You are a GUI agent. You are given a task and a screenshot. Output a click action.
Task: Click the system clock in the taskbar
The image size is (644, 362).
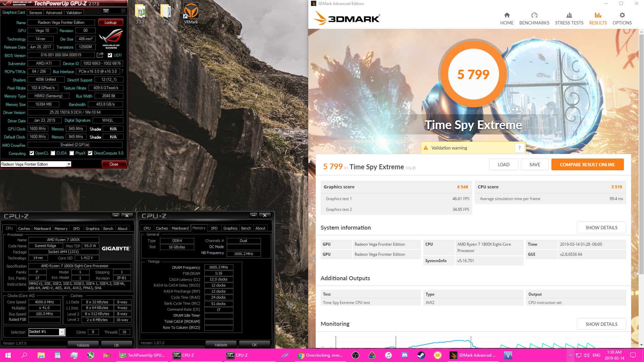coord(614,355)
